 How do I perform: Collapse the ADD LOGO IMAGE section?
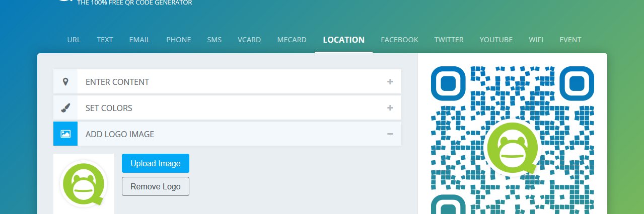pyautogui.click(x=227, y=134)
